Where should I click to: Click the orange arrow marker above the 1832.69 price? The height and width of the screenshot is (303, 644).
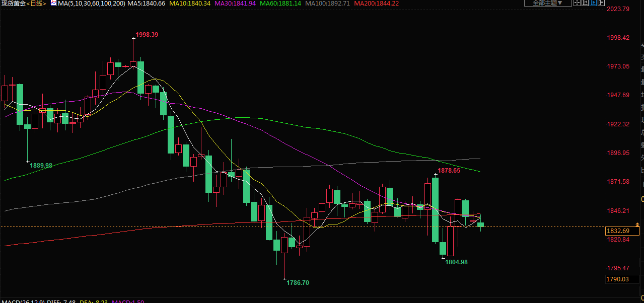pyautogui.click(x=638, y=224)
